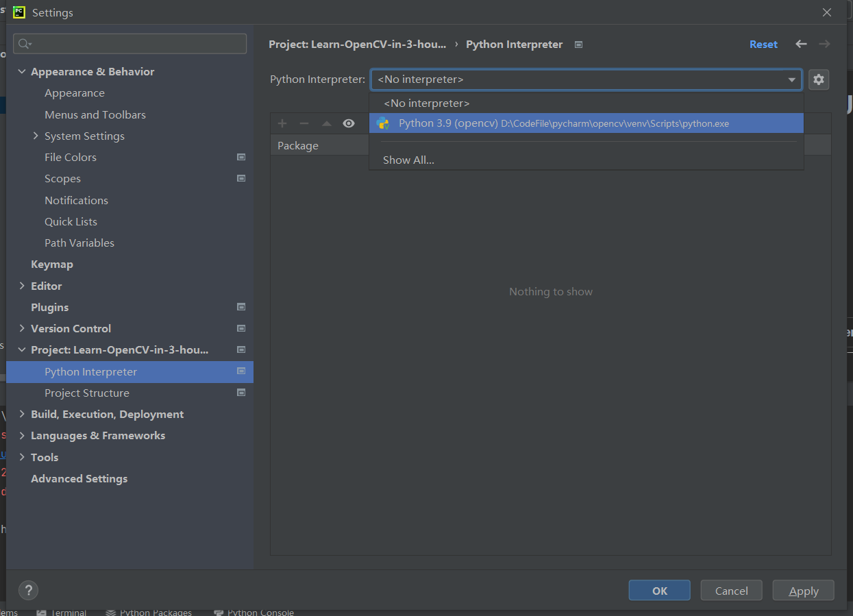Click the Apply button
853x616 pixels.
point(803,591)
